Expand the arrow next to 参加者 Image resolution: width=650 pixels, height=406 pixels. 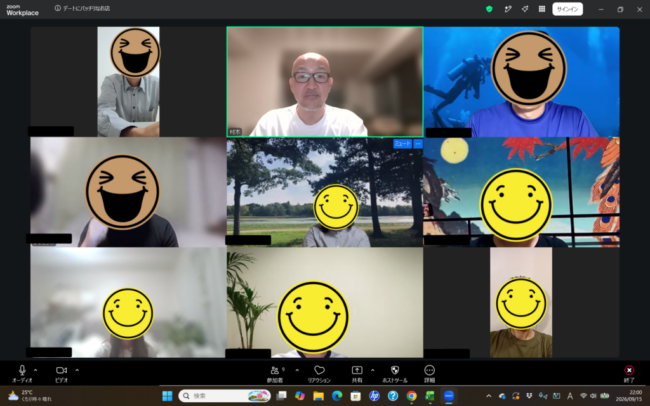click(x=297, y=370)
